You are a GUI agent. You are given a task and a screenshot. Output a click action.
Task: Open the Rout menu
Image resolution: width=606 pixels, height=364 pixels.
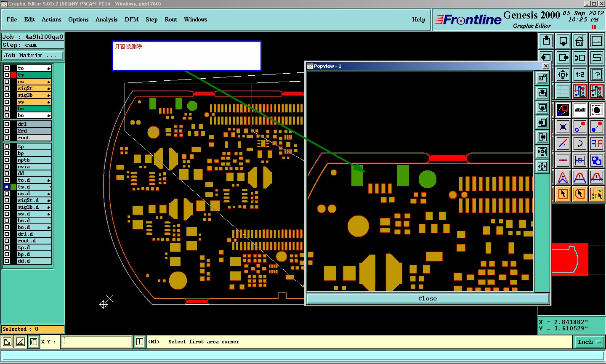[x=171, y=19]
